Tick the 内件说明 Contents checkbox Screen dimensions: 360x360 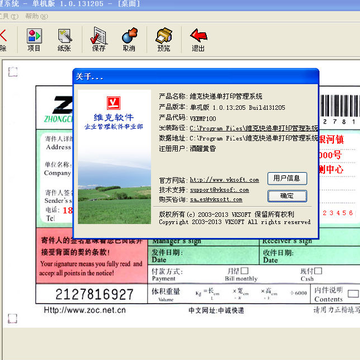tap(353, 294)
